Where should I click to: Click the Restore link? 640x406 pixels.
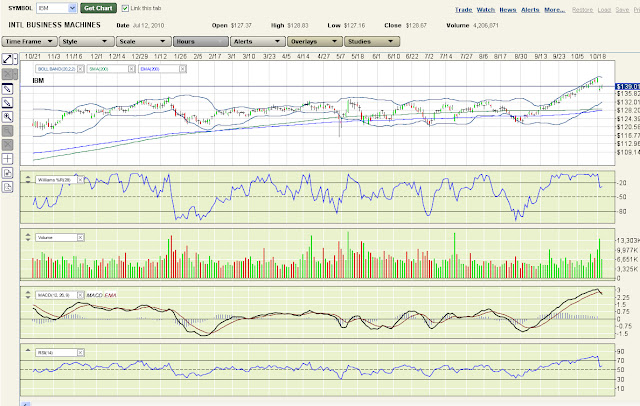(582, 10)
